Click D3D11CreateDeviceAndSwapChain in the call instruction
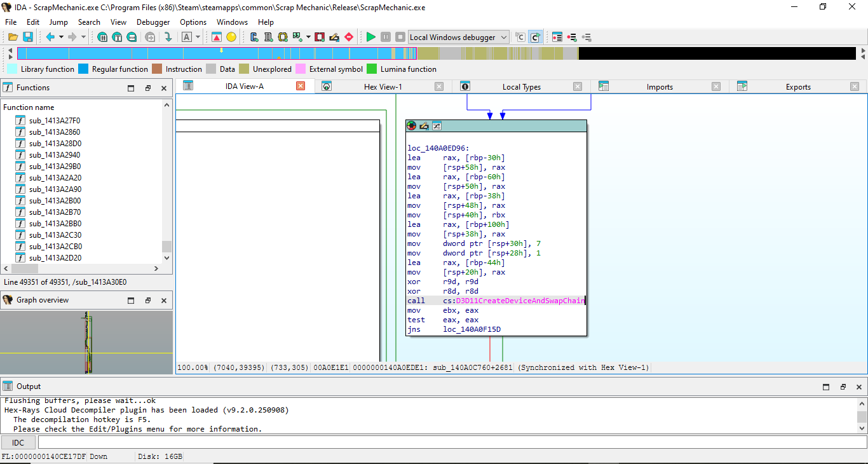Image resolution: width=868 pixels, height=464 pixels. 520,301
